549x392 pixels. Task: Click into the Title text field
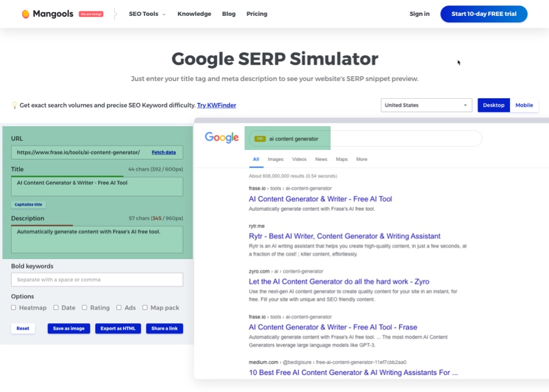pyautogui.click(x=97, y=186)
